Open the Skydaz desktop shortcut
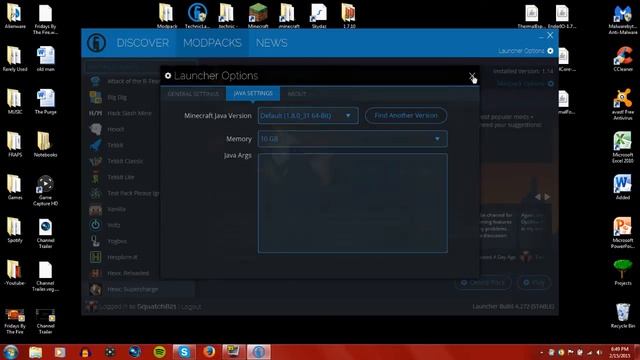The width and height of the screenshot is (640, 360). [x=319, y=16]
